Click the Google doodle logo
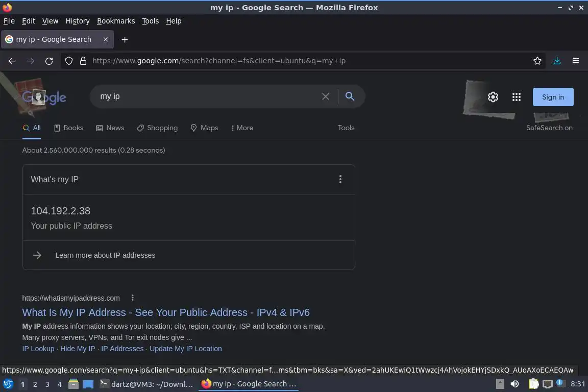 pos(43,97)
